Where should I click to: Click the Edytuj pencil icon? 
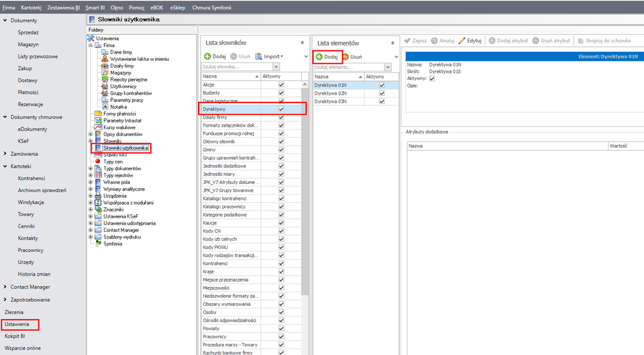pyautogui.click(x=462, y=41)
